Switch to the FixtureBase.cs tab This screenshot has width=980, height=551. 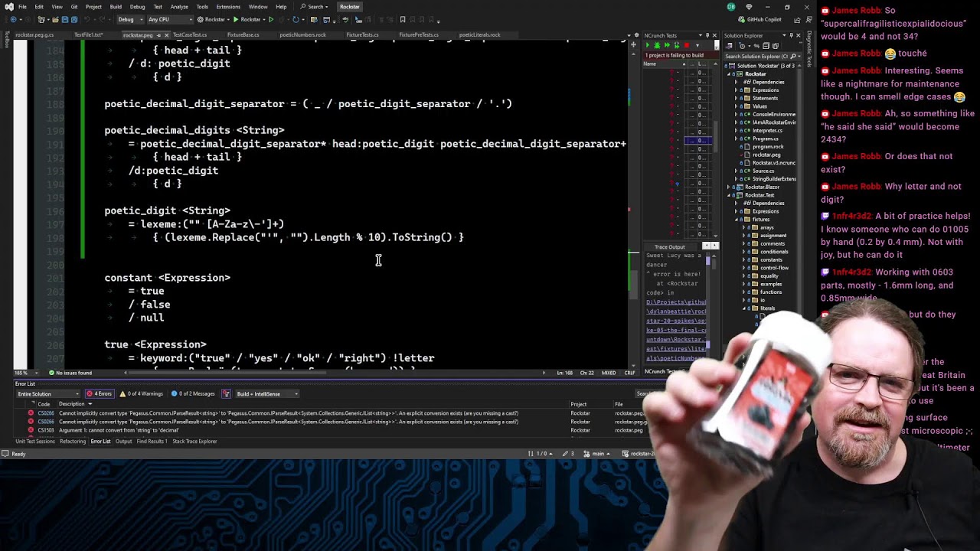[x=243, y=34]
